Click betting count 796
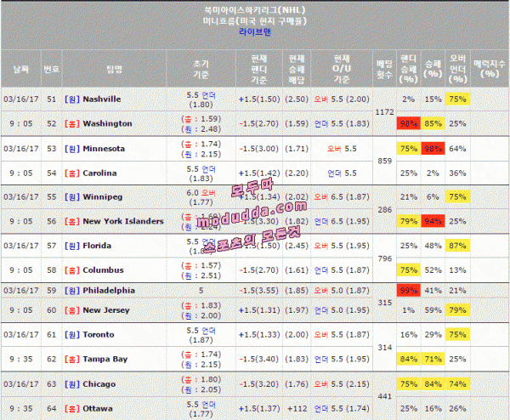510x420 pixels. (x=384, y=258)
